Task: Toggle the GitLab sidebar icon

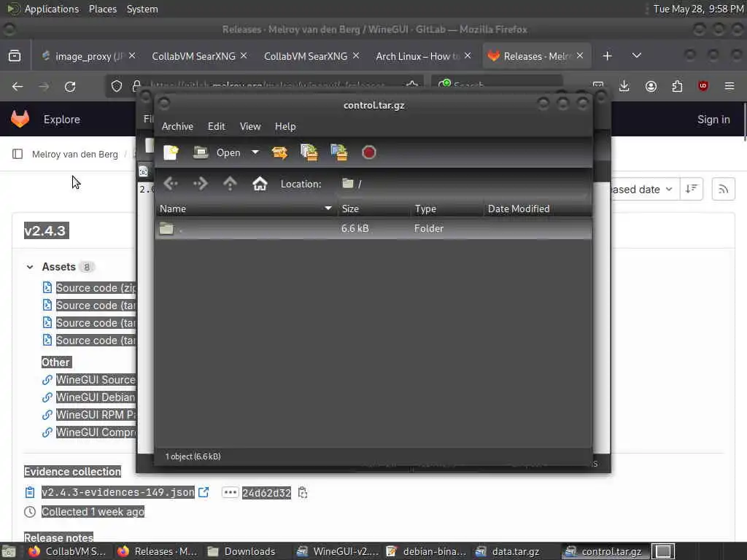Action: tap(18, 154)
